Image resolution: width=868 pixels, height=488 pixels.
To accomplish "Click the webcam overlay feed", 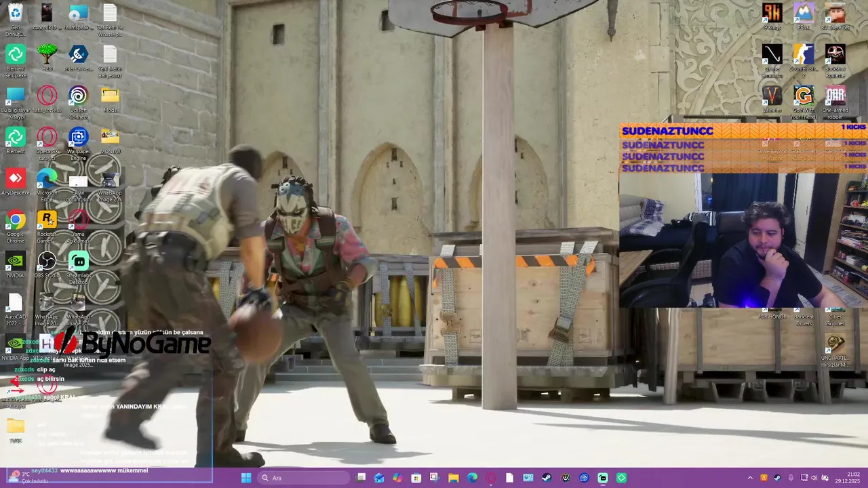I will click(x=743, y=241).
